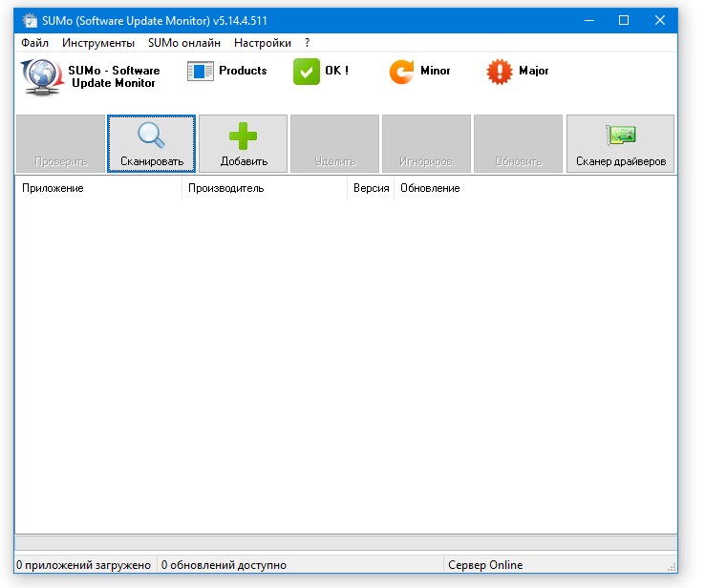Click the disabled Обновить button
The width and height of the screenshot is (705, 588).
pos(519,144)
